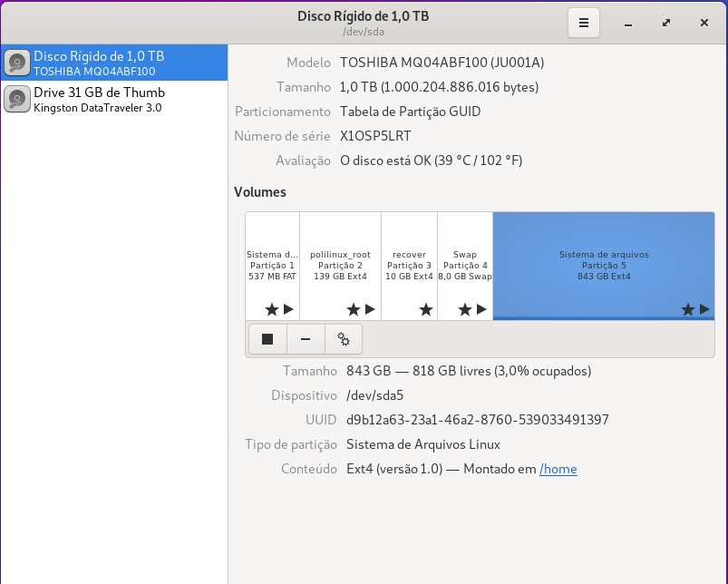This screenshot has height=584, width=728.
Task: Close the Disks window
Action: pyautogui.click(x=704, y=23)
